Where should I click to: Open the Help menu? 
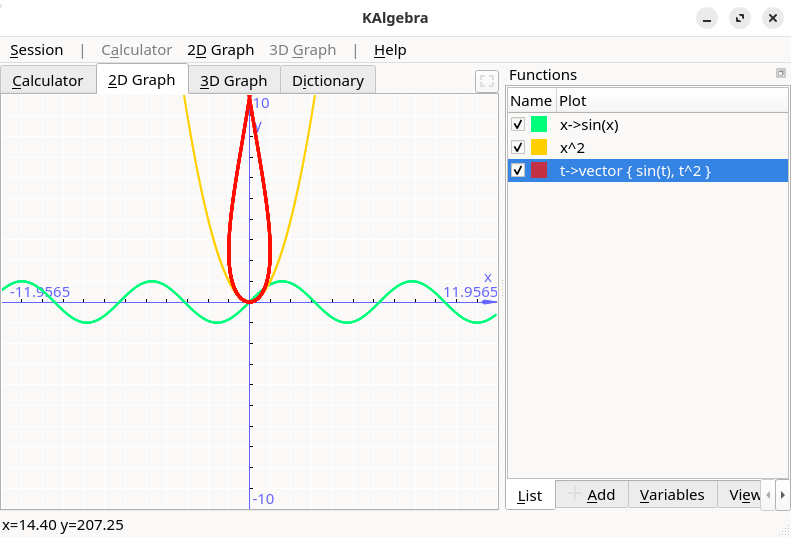pyautogui.click(x=390, y=50)
